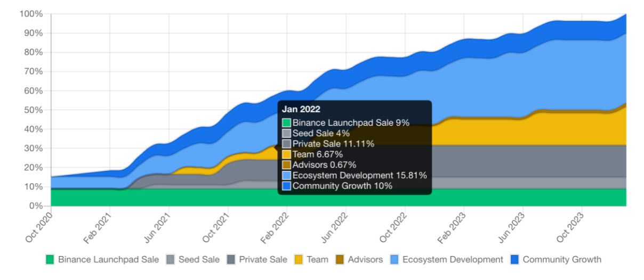The width and height of the screenshot is (644, 280).
Task: Toggle the Seed Sale legend text
Action: [x=199, y=260]
